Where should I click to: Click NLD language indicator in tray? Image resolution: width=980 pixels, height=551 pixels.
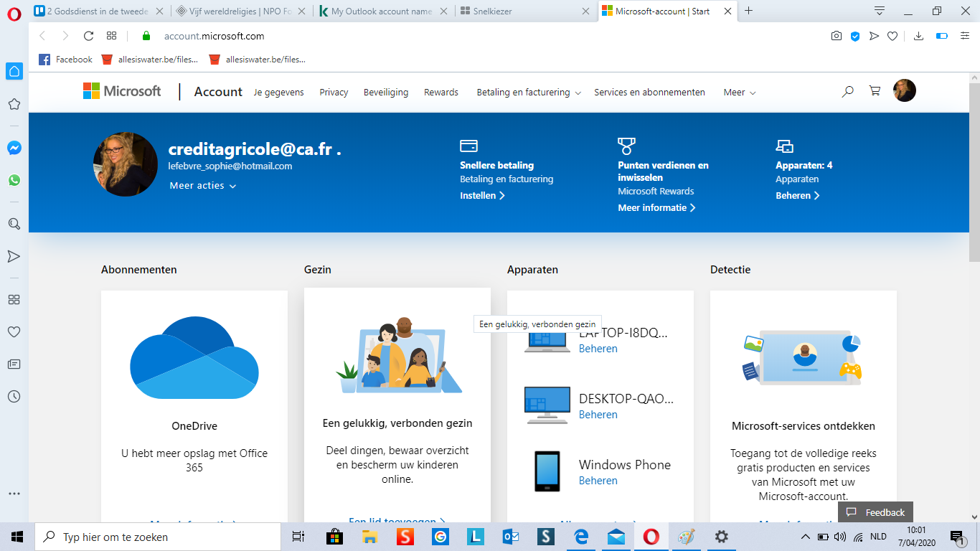[x=878, y=537]
